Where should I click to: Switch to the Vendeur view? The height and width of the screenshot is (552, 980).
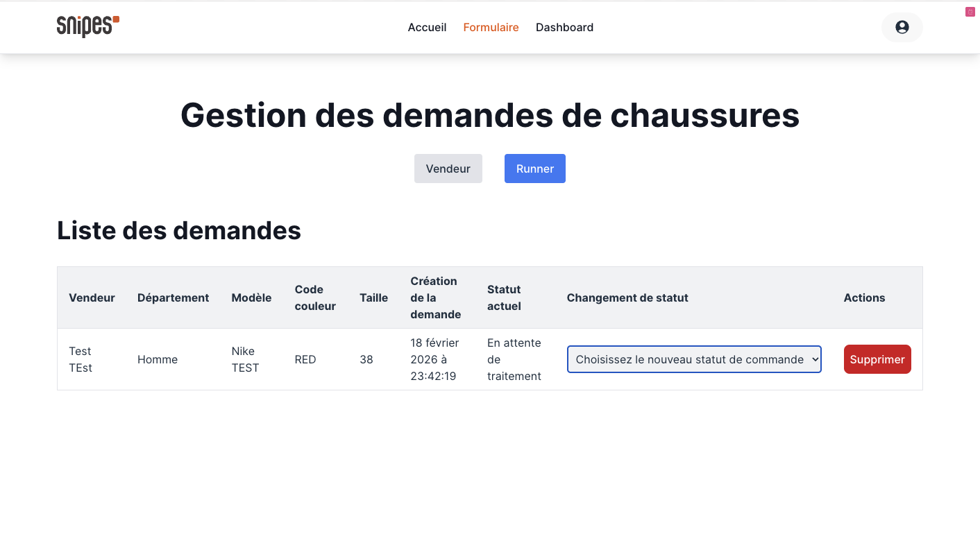[x=448, y=169]
